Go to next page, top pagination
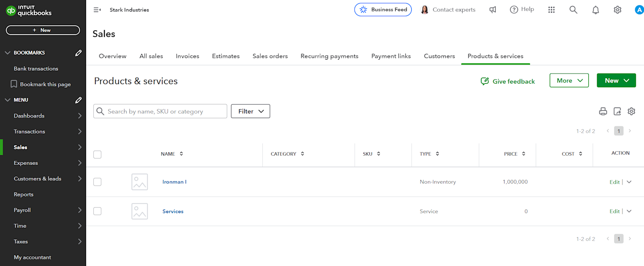Image resolution: width=644 pixels, height=266 pixels. [x=630, y=131]
